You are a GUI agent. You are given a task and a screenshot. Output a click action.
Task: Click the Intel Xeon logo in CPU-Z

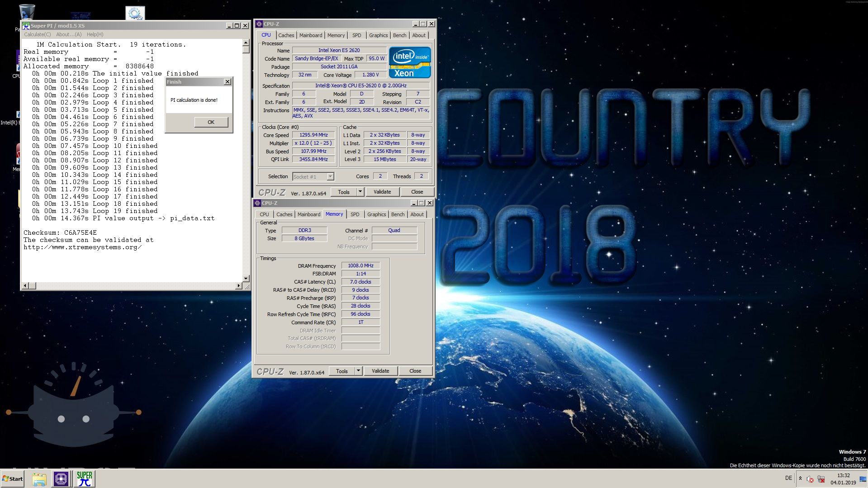[410, 62]
